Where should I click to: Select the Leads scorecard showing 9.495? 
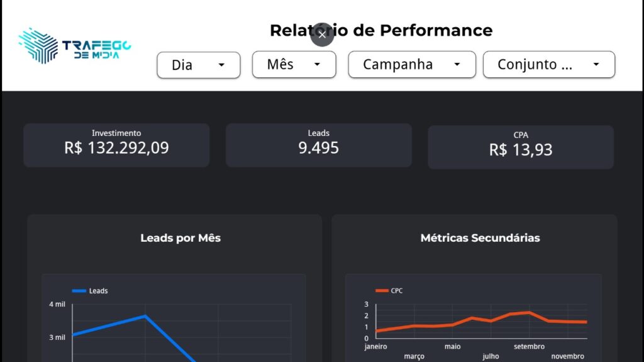[319, 145]
